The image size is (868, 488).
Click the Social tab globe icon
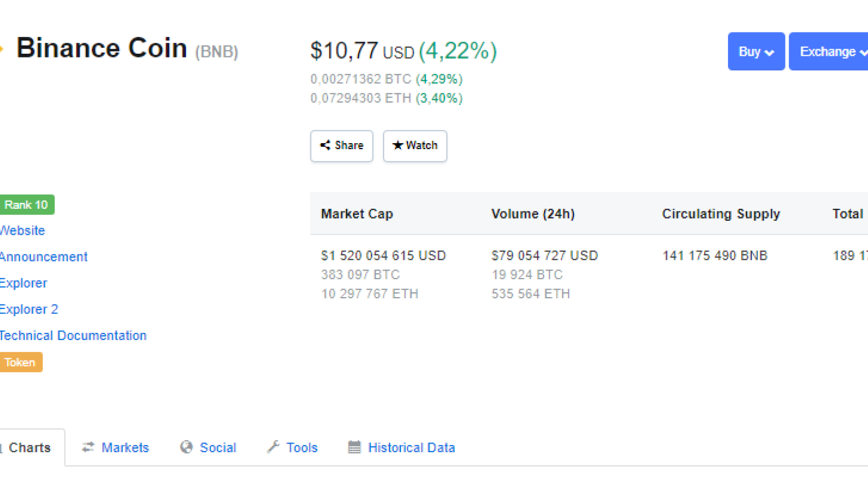tap(187, 447)
